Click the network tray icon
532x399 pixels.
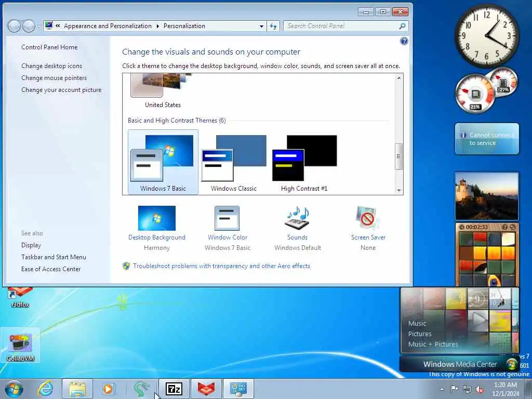[467, 389]
